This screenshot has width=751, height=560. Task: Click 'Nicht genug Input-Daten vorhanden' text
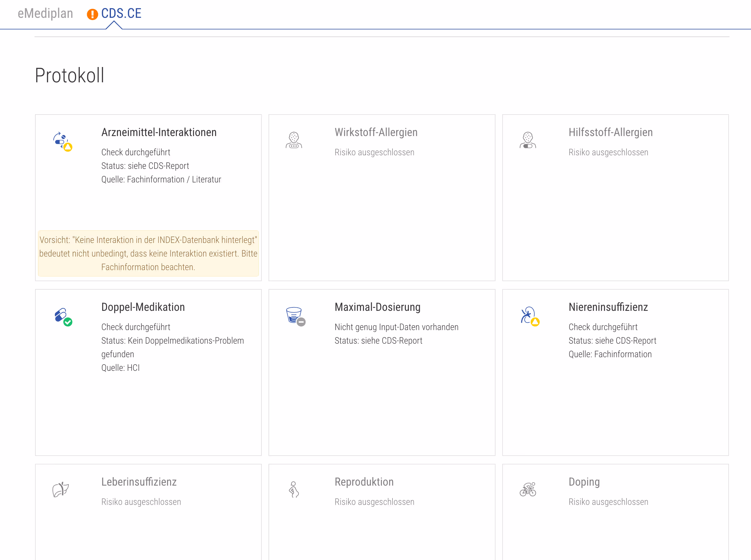coord(396,327)
